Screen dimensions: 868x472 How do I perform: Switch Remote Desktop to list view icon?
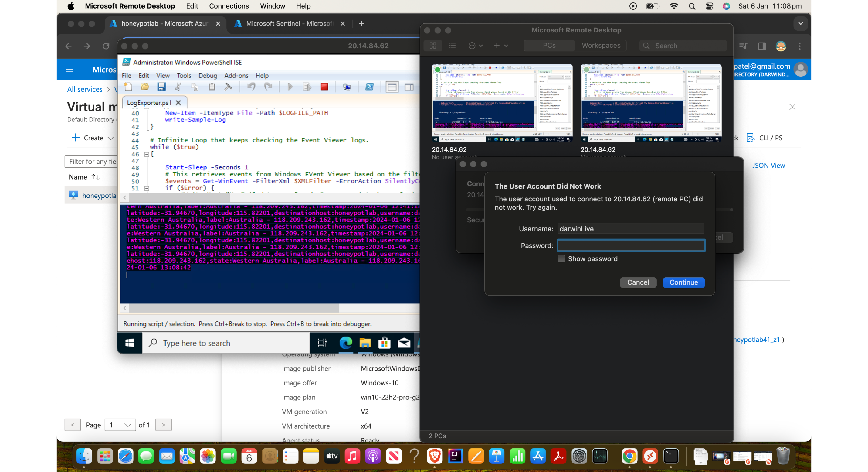tap(452, 46)
